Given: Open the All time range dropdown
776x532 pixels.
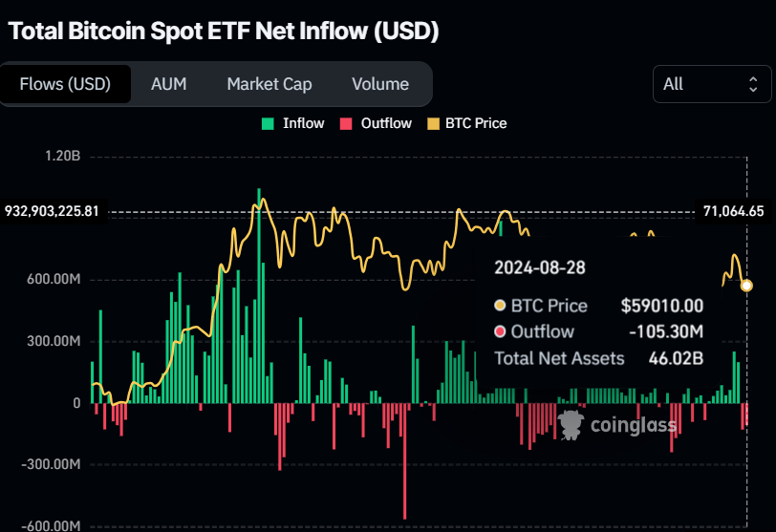Looking at the screenshot, I should click(712, 84).
